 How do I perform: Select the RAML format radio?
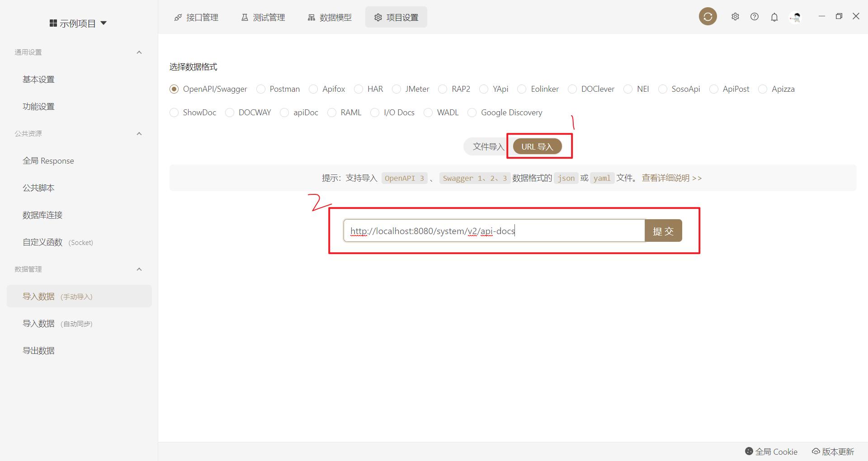pos(332,113)
